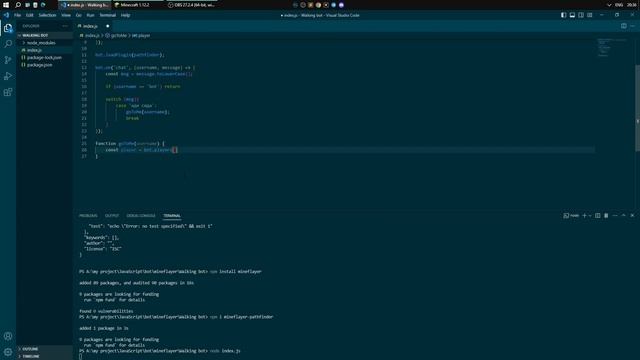Toggle the secondary side bar layout button
This screenshot has height=360, width=640.
point(581,15)
